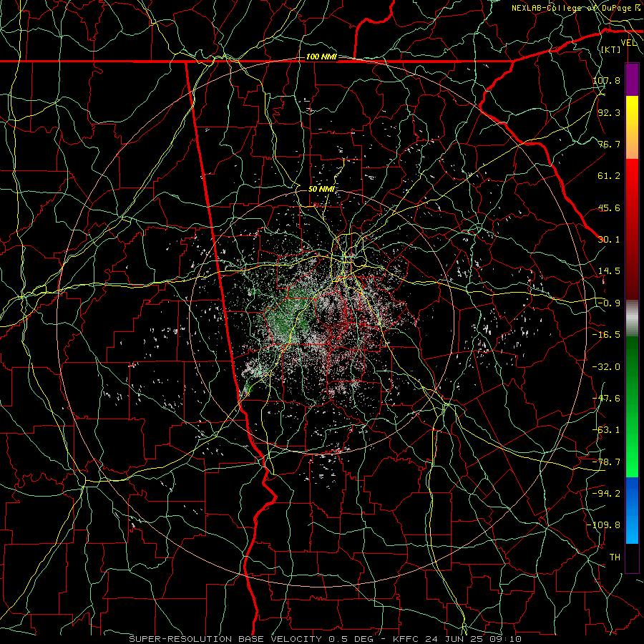Click the 45.6 value on velocity scale
The height and width of the screenshot is (644, 644).
pyautogui.click(x=609, y=208)
